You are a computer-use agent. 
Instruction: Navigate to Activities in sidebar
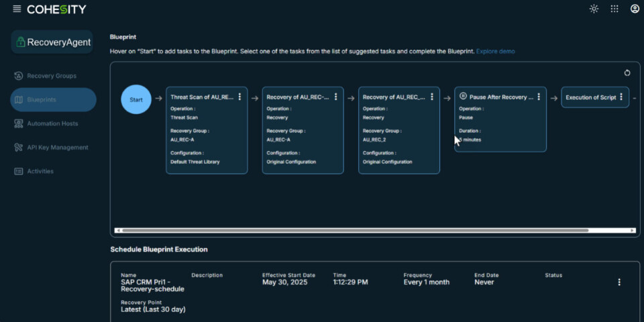[40, 171]
